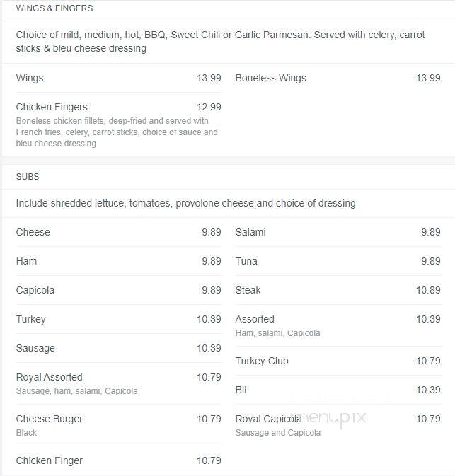This screenshot has height=476, width=455.
Task: Open the Royal Assorted sub entry
Action: 118,383
